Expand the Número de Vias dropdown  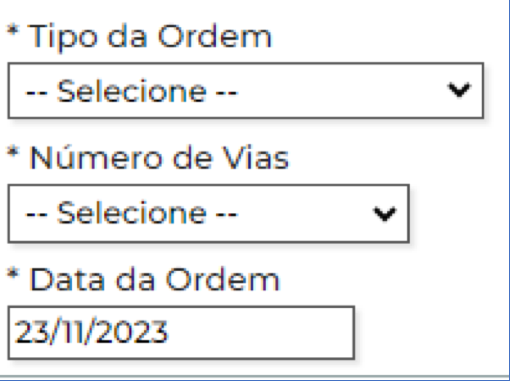click(x=209, y=213)
